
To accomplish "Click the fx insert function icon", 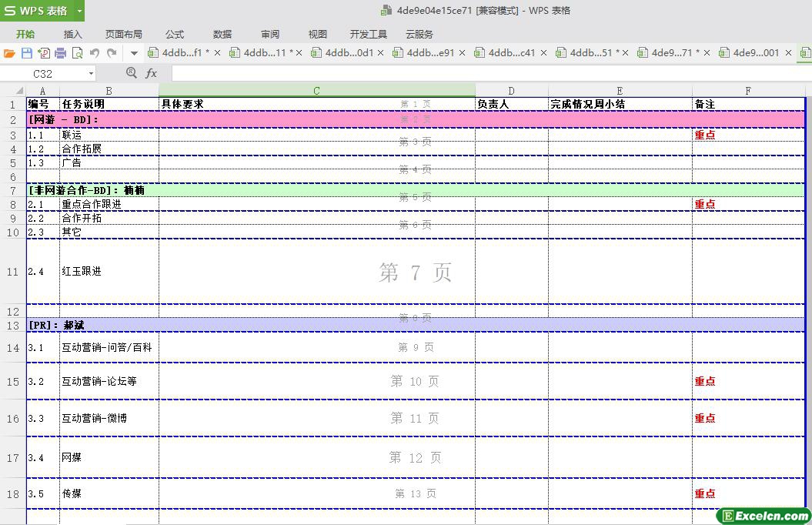I will [152, 73].
